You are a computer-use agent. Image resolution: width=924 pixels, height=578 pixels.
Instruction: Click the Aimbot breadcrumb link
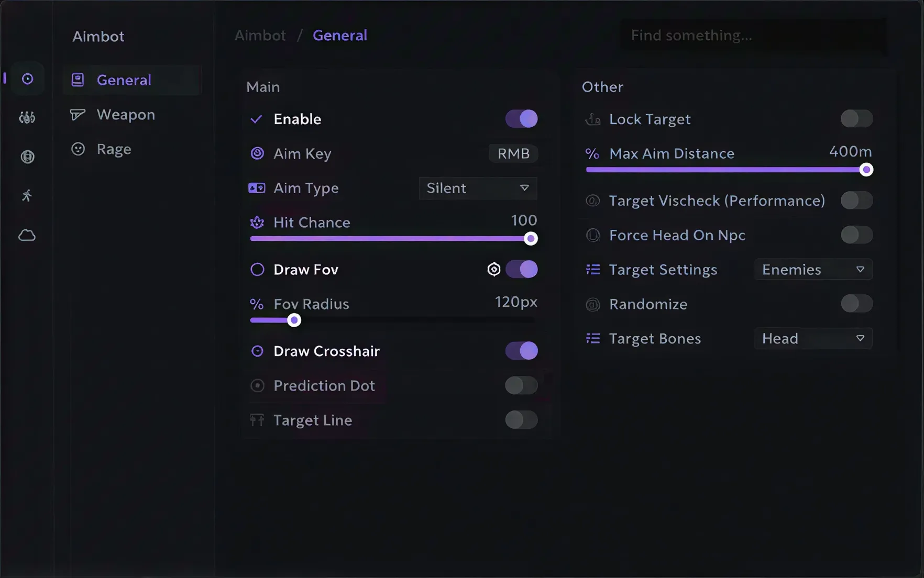(x=260, y=35)
